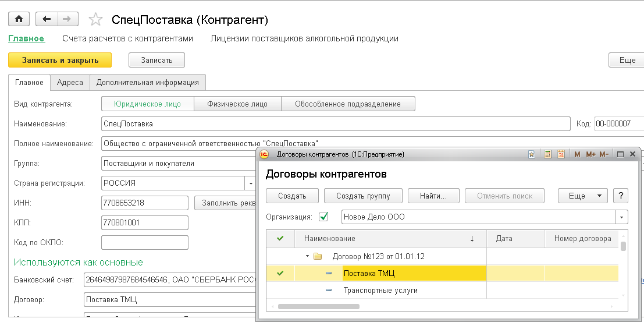Toggle the Организация filter checkbox
Screen dimensions: 644x322
323,217
